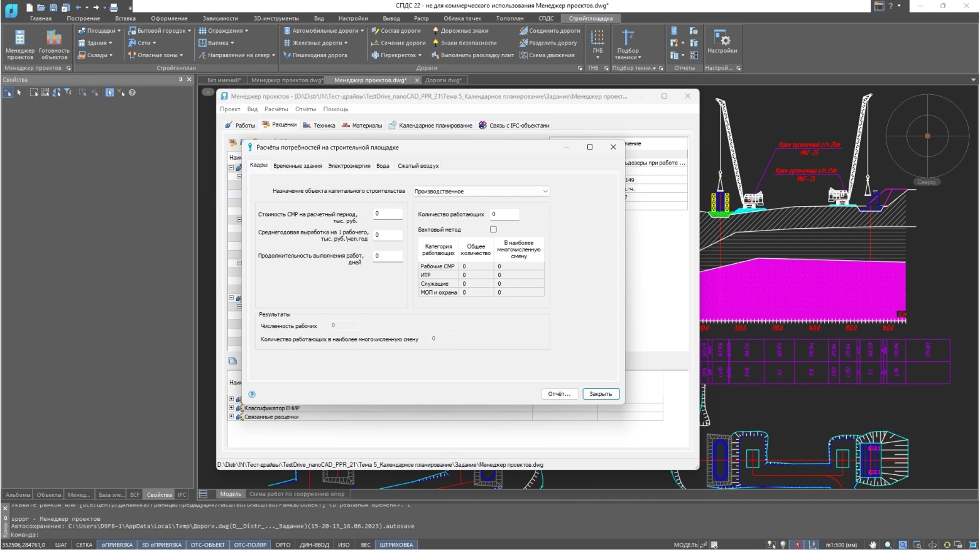Click the help question mark in dialog
The image size is (980, 551).
252,395
